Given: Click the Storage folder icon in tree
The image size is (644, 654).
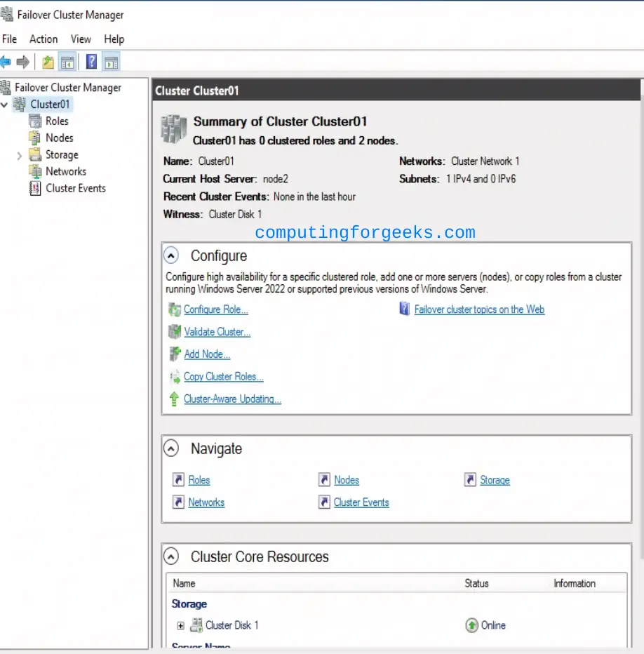Looking at the screenshot, I should pos(35,154).
